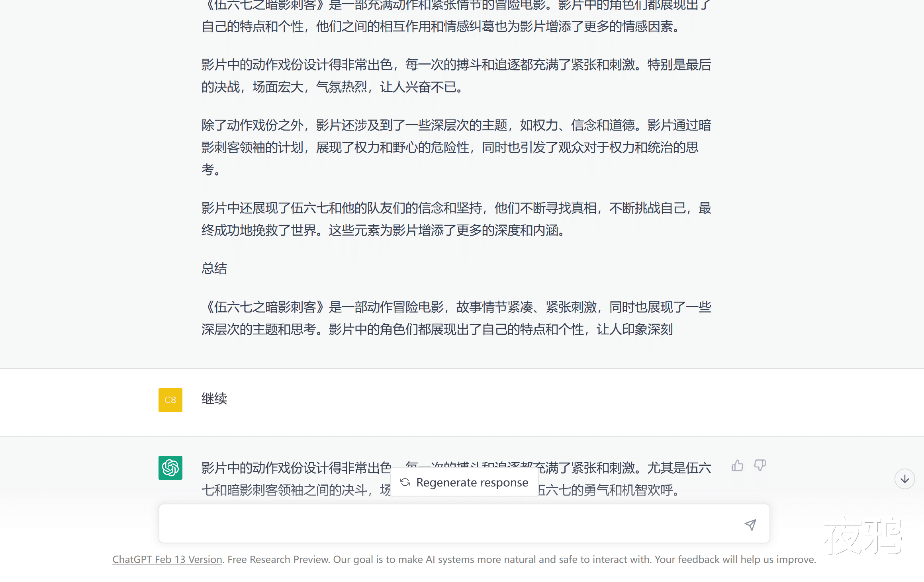Click the user message text 继续
Screen dimensions: 924x582
214,398
